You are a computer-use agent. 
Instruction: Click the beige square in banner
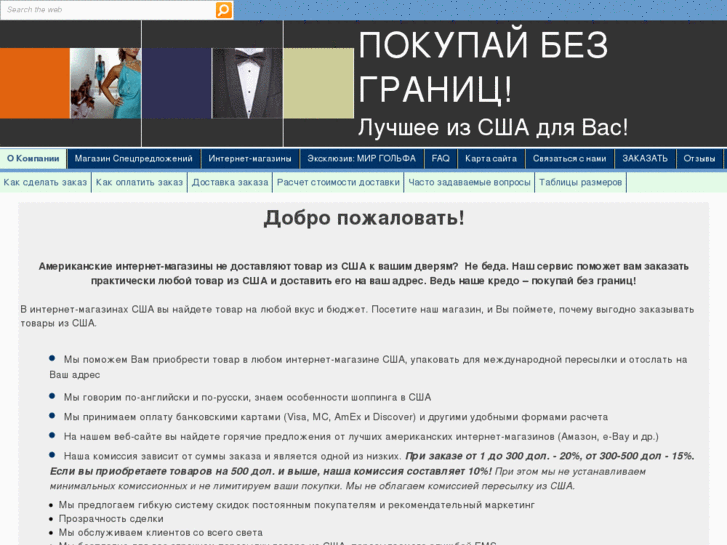pos(319,83)
